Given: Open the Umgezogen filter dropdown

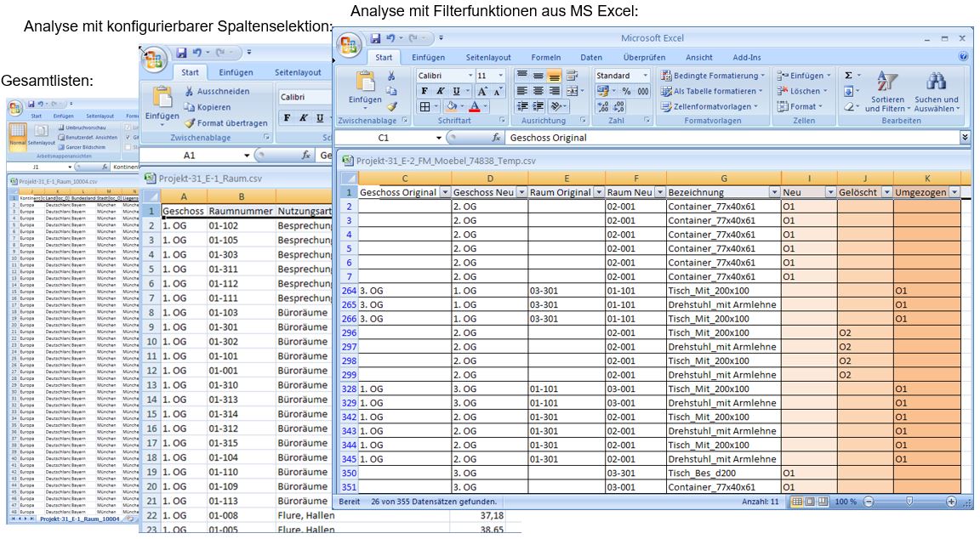Looking at the screenshot, I should tap(954, 192).
